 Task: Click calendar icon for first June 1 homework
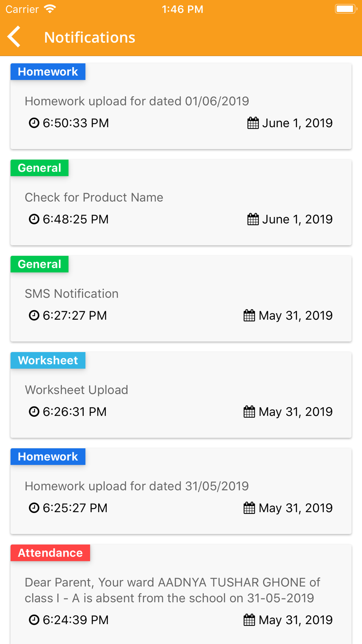(x=253, y=123)
